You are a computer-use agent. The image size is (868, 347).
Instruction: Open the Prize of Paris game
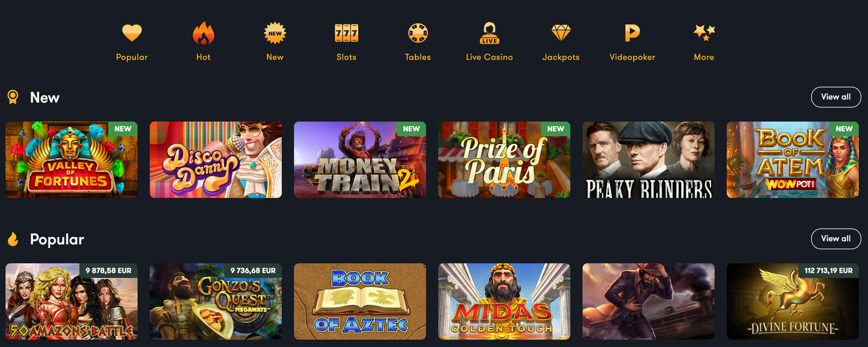pyautogui.click(x=504, y=160)
